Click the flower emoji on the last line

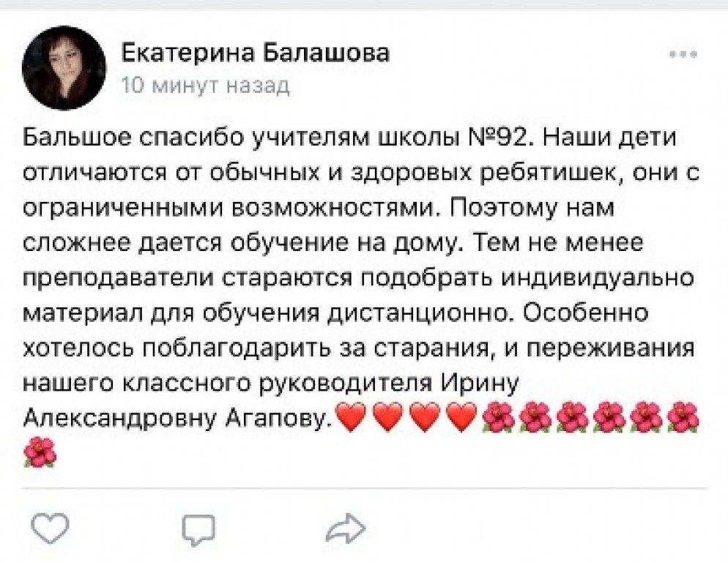point(40,452)
